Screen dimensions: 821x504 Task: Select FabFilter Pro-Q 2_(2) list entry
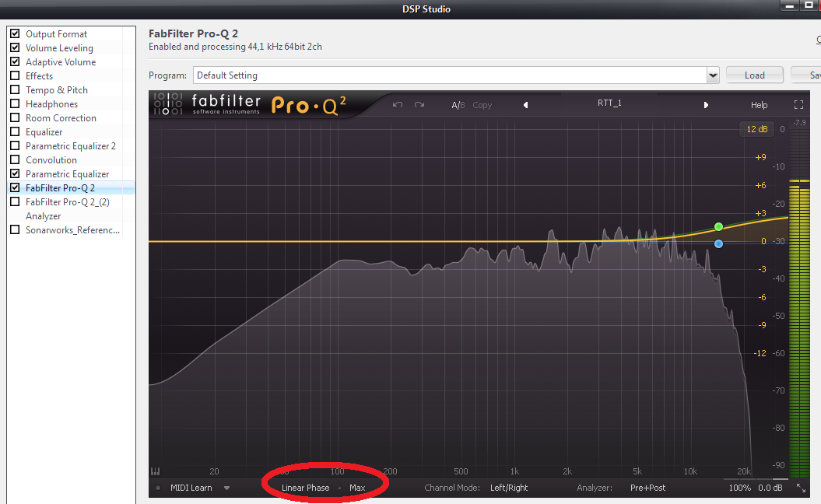point(67,202)
